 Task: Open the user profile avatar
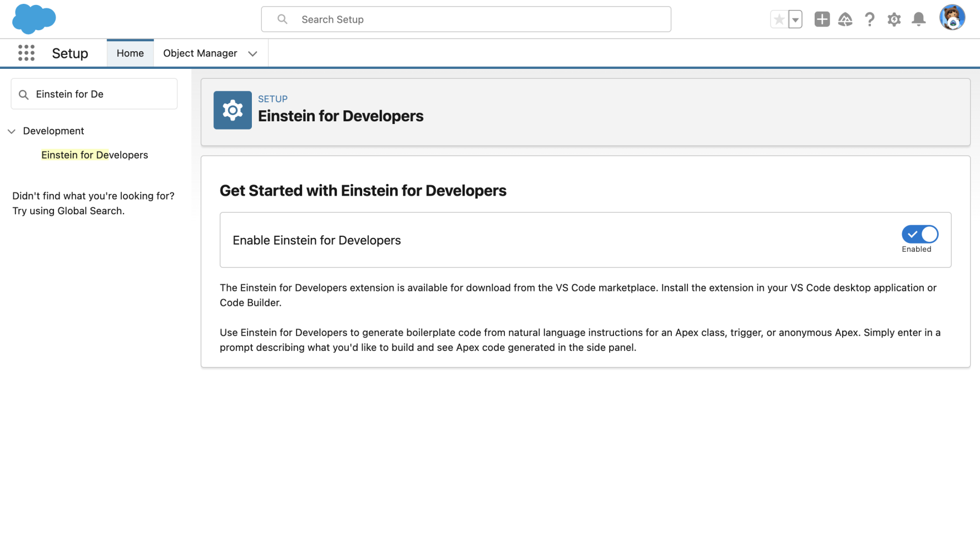(x=952, y=18)
